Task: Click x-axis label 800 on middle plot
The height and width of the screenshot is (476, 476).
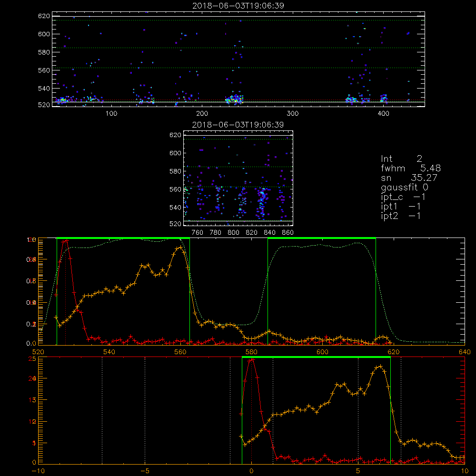Action: click(233, 233)
